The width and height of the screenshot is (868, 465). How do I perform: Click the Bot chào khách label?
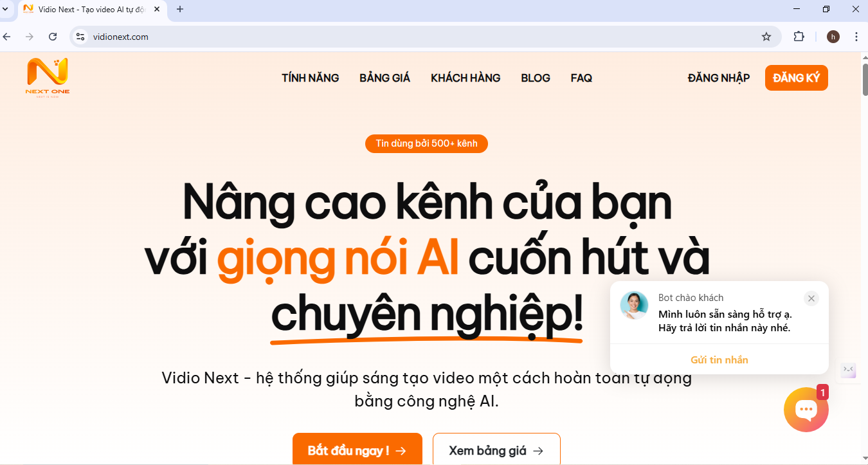click(691, 298)
